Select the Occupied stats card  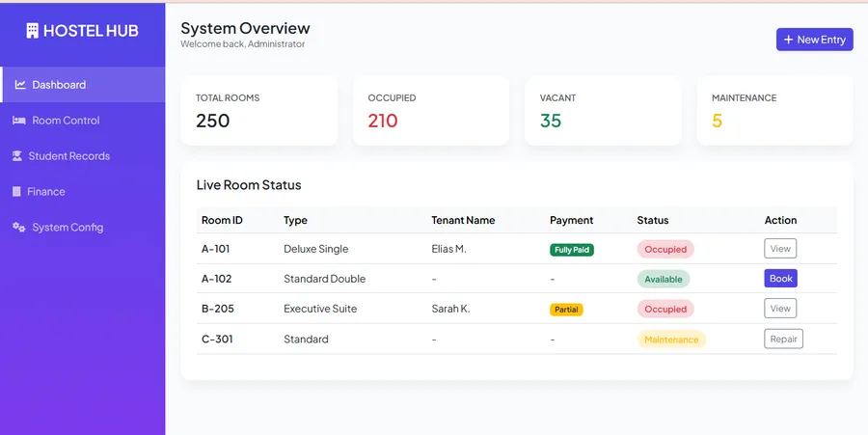[x=431, y=111]
